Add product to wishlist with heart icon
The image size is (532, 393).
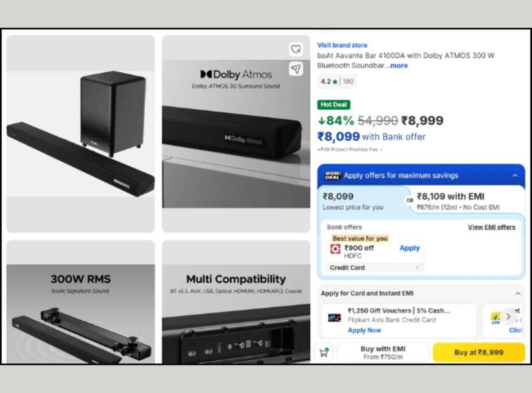pyautogui.click(x=296, y=49)
